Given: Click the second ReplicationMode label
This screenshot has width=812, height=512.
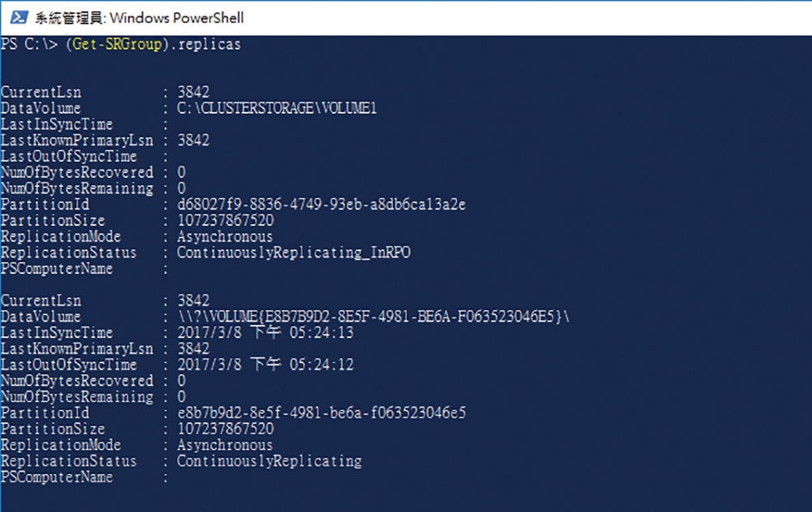Looking at the screenshot, I should [61, 445].
